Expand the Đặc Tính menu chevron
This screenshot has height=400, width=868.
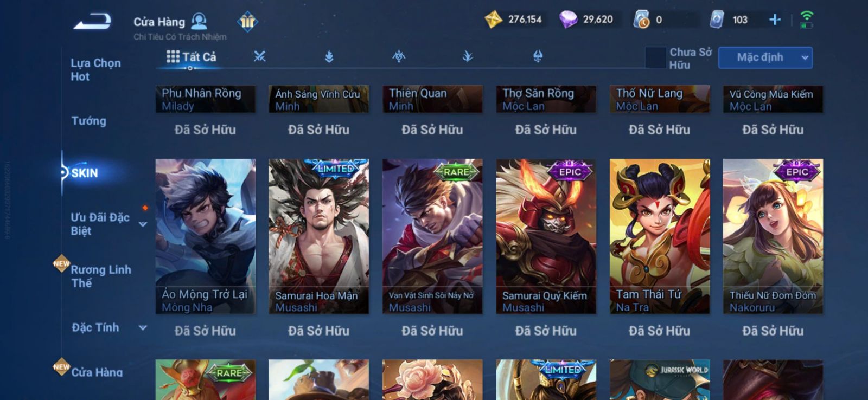(143, 327)
